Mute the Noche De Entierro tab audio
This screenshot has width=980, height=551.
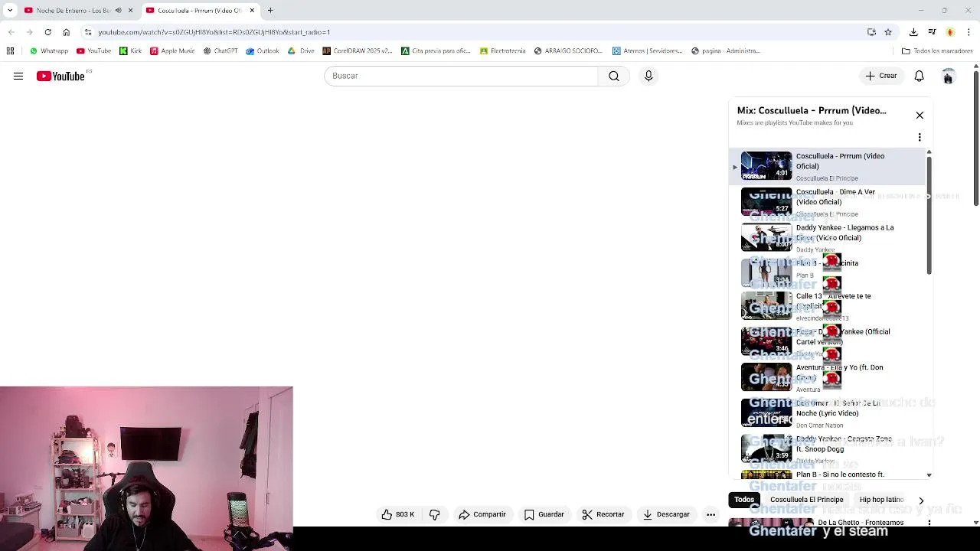click(118, 11)
